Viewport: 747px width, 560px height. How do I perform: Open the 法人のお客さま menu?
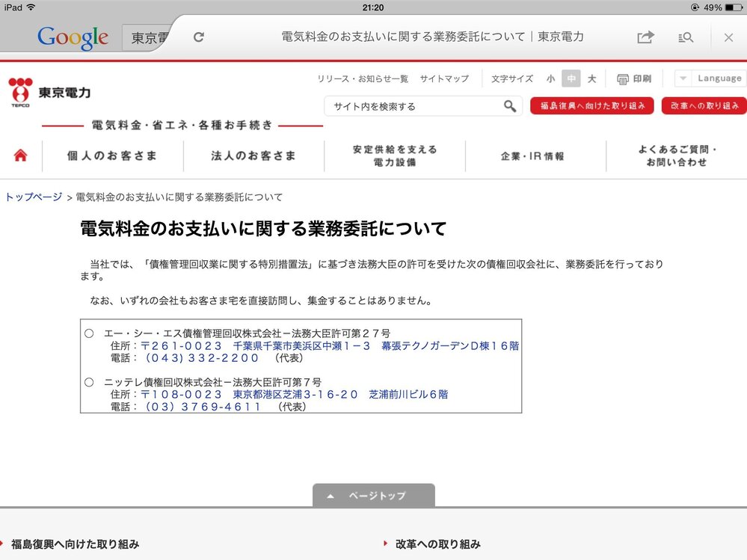coord(253,156)
